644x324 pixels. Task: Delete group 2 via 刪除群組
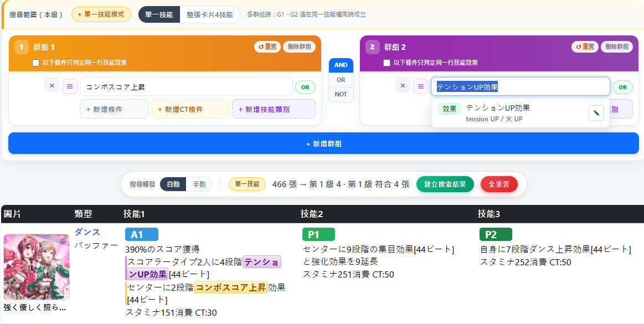(x=617, y=47)
